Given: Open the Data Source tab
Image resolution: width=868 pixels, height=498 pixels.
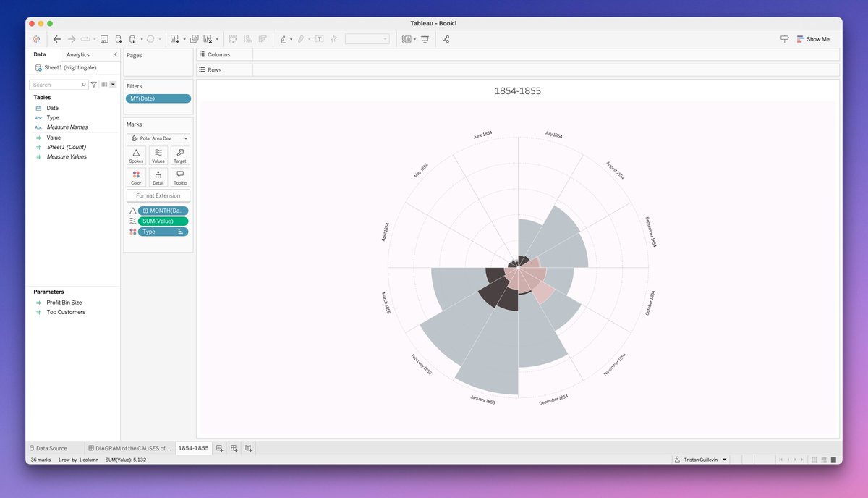Looking at the screenshot, I should click(x=52, y=447).
